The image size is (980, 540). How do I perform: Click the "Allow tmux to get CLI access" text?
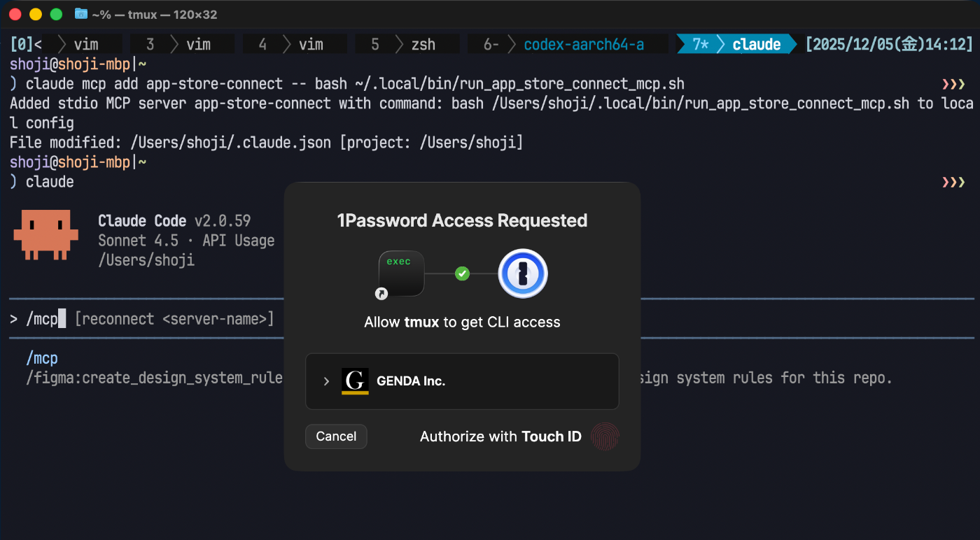tap(462, 322)
